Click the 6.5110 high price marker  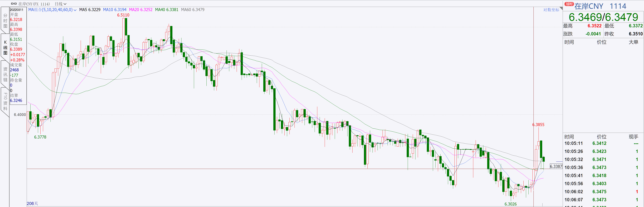(123, 15)
